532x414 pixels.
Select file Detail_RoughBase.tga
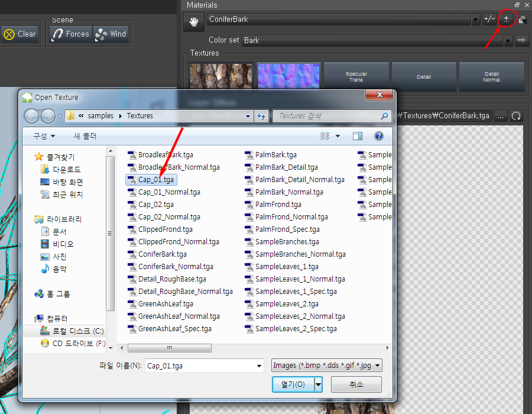click(x=167, y=279)
